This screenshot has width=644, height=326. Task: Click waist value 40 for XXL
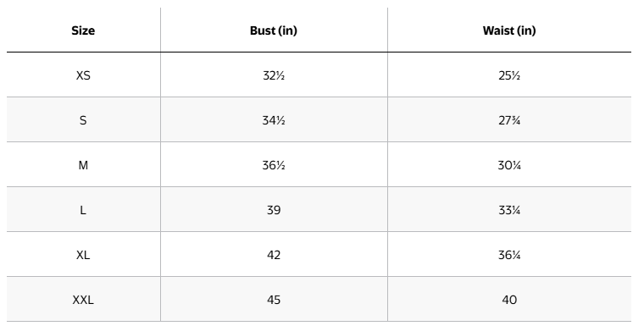tap(509, 300)
